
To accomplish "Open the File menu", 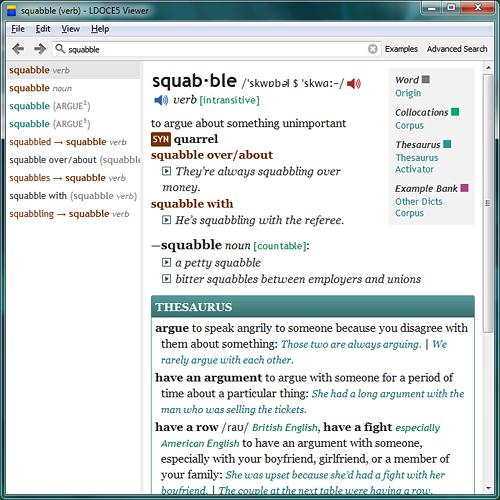I will pyautogui.click(x=18, y=29).
